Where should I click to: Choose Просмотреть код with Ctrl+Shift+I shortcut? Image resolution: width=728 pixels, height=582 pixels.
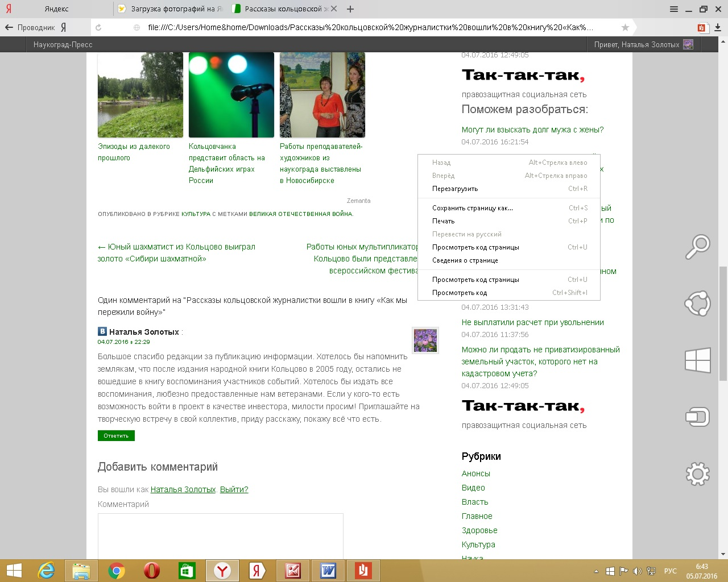[x=509, y=293]
